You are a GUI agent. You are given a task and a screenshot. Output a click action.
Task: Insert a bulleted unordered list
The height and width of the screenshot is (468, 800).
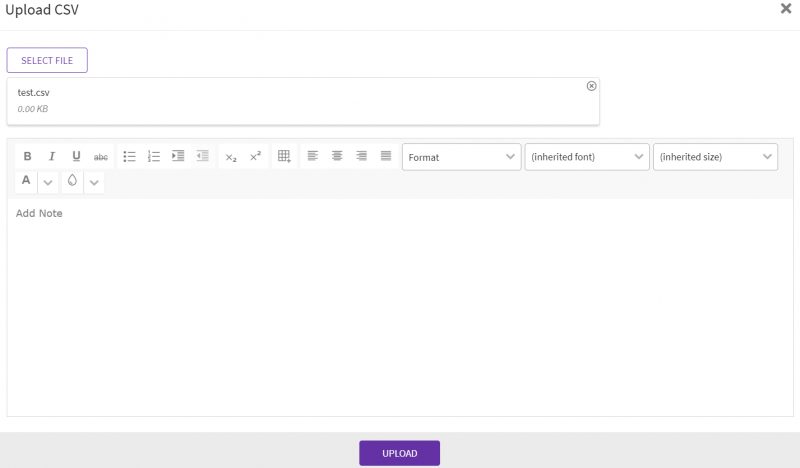(130, 156)
